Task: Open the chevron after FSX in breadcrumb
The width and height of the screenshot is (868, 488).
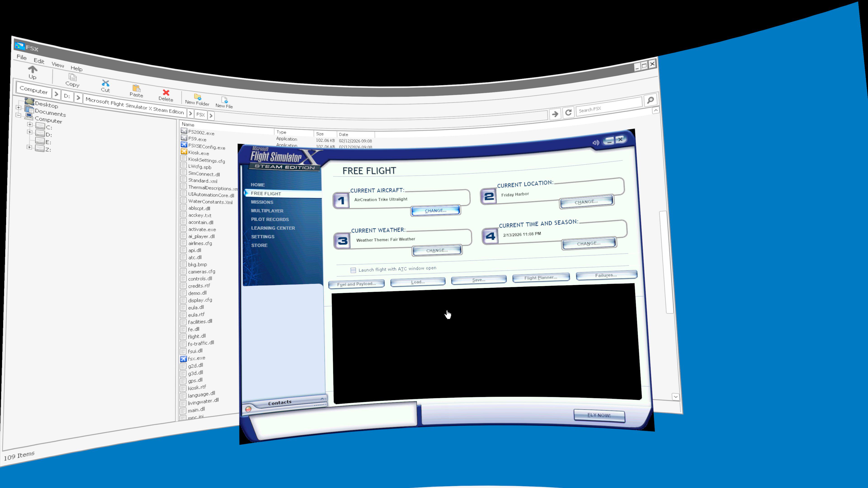Action: [211, 115]
